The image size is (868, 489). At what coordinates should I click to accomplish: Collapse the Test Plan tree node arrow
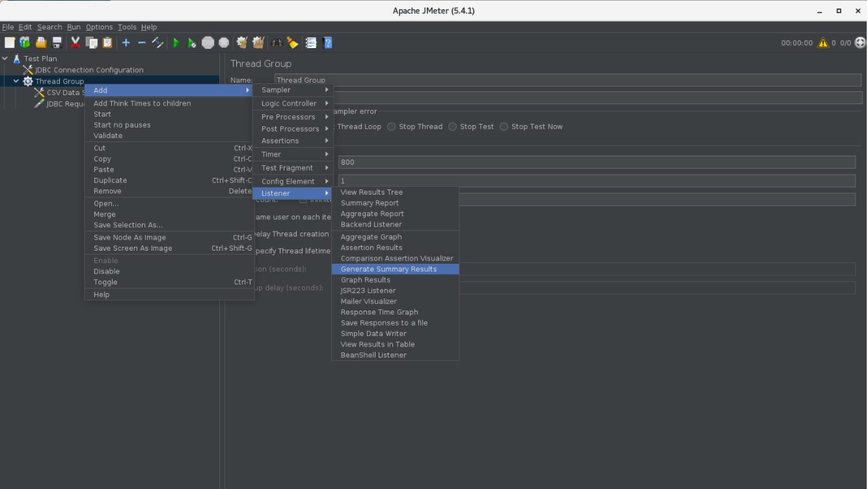[5, 59]
